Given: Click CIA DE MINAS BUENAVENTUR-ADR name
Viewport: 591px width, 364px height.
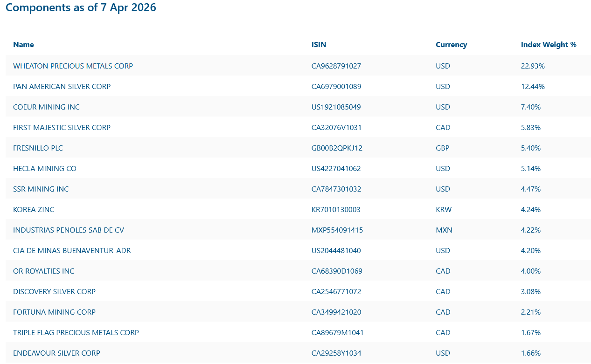Looking at the screenshot, I should tap(72, 251).
